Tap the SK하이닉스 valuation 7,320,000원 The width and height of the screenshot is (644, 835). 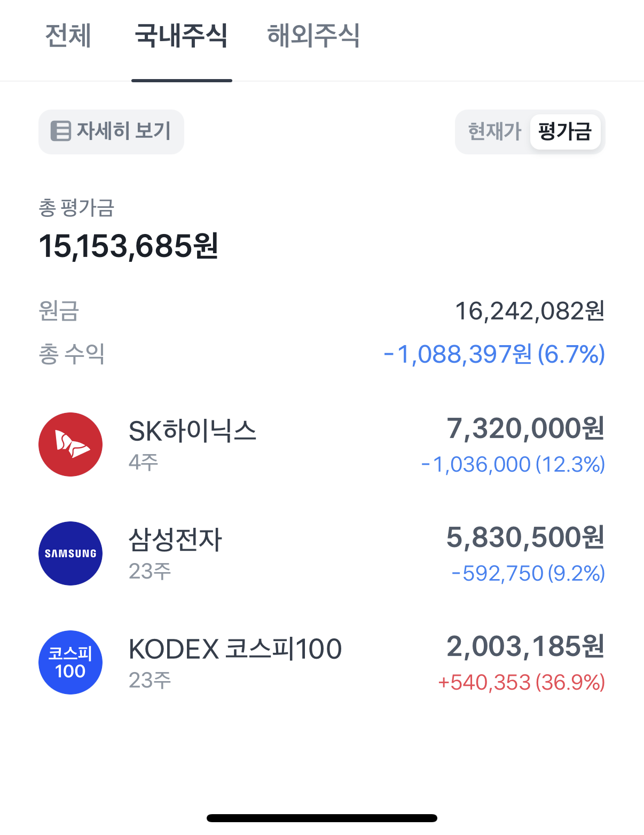tap(525, 428)
